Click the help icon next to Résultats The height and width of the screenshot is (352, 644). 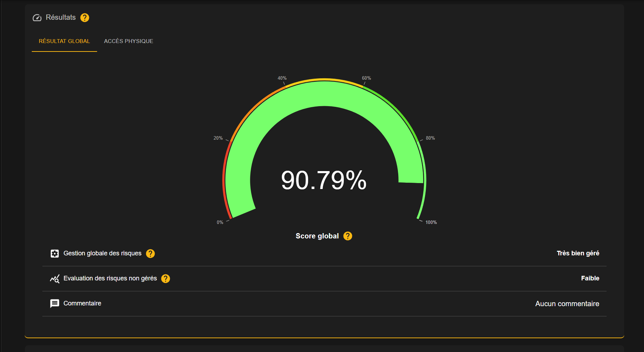click(x=85, y=18)
